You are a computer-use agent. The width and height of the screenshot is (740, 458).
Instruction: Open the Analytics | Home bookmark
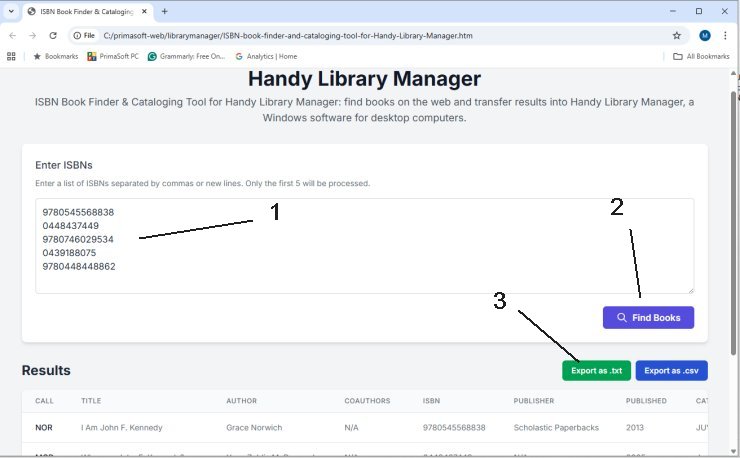click(266, 56)
